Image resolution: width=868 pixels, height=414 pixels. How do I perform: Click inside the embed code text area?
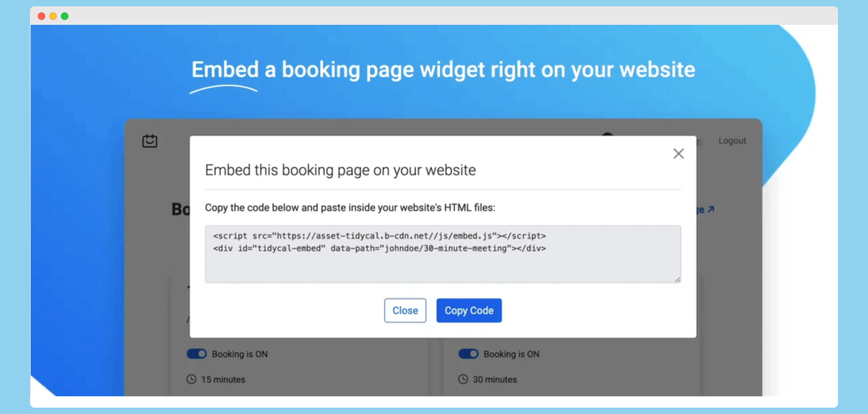(443, 254)
